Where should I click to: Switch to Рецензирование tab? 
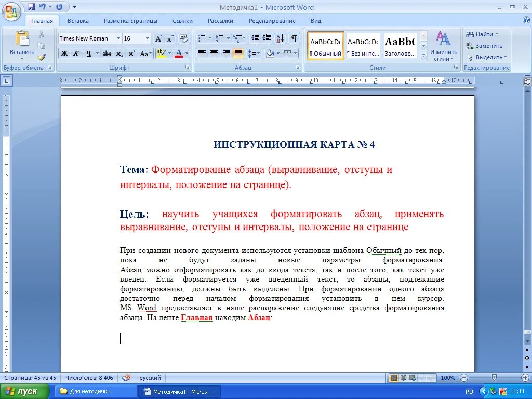point(272,21)
